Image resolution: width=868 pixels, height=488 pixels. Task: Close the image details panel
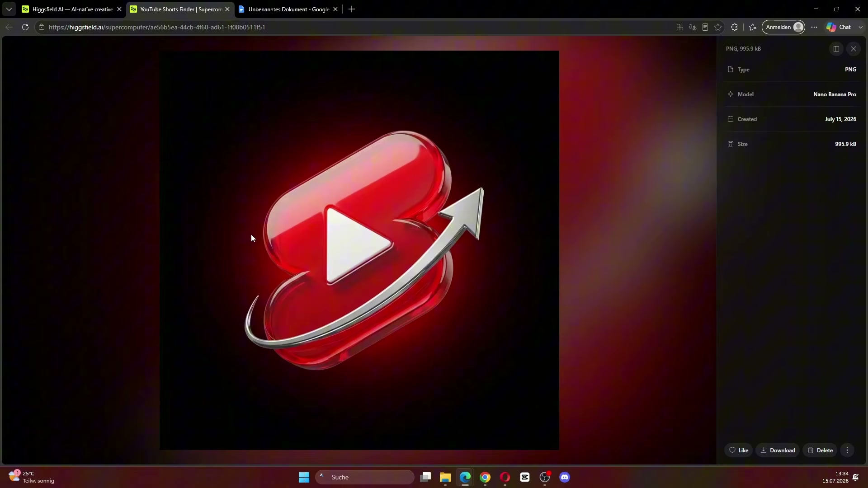click(854, 49)
